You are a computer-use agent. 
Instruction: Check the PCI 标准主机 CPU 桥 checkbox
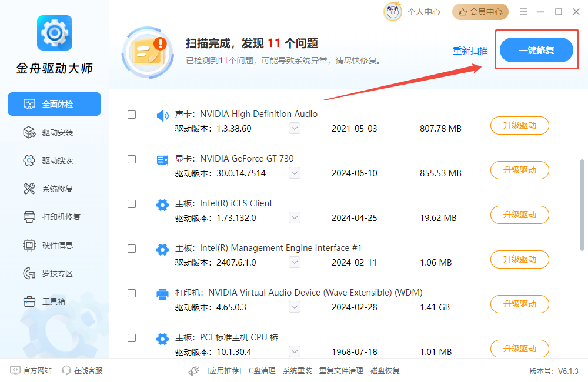[132, 338]
